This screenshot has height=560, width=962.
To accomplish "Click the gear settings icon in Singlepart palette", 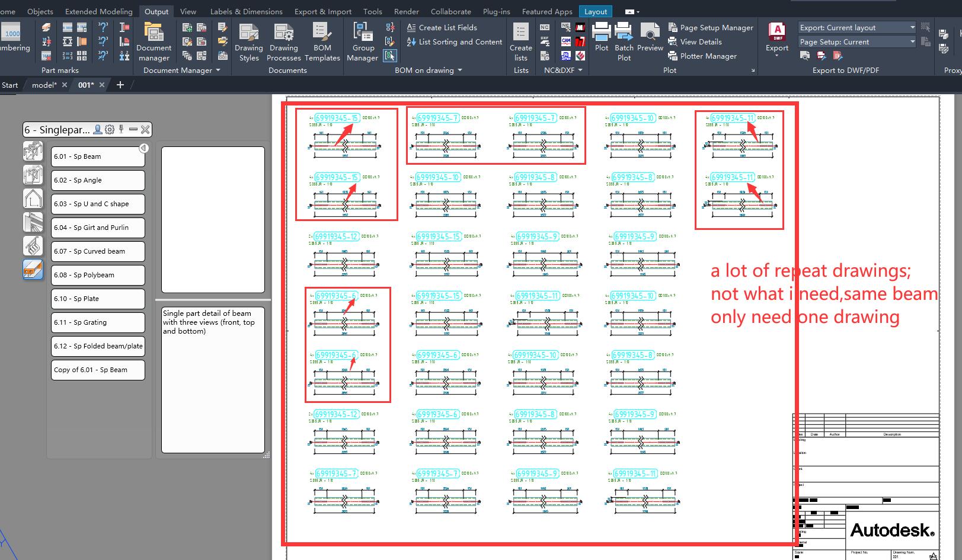I will [110, 129].
